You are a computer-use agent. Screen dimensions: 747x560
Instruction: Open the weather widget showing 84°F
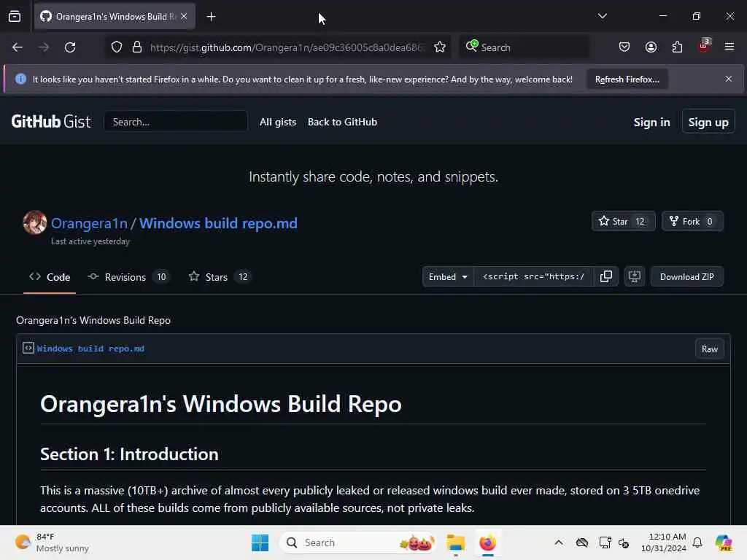click(x=52, y=542)
